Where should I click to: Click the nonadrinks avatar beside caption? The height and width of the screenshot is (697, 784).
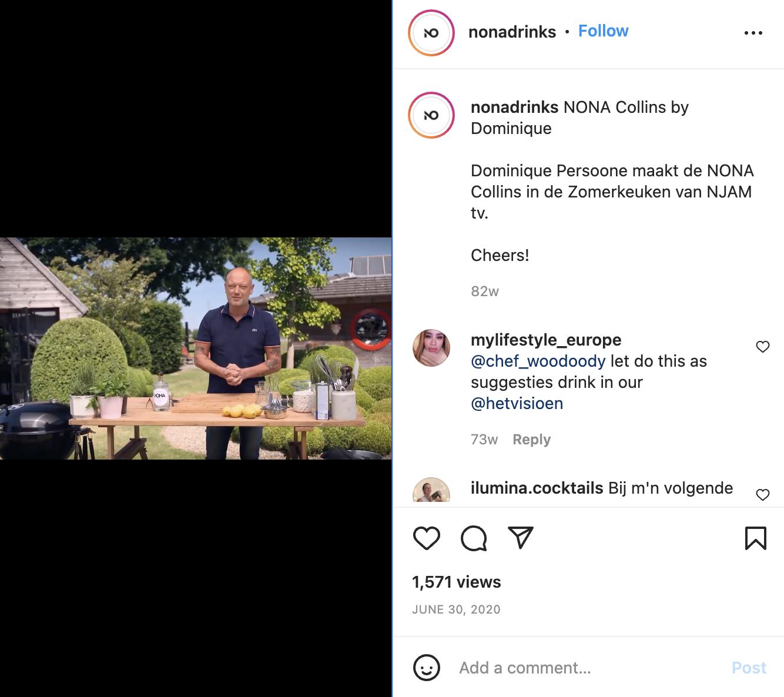[x=431, y=115]
